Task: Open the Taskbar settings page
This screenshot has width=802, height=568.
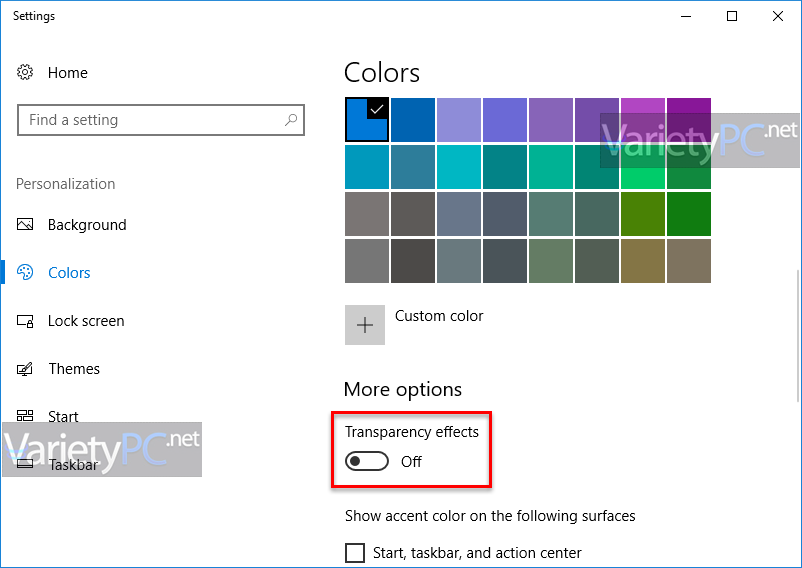Action: coord(73,465)
